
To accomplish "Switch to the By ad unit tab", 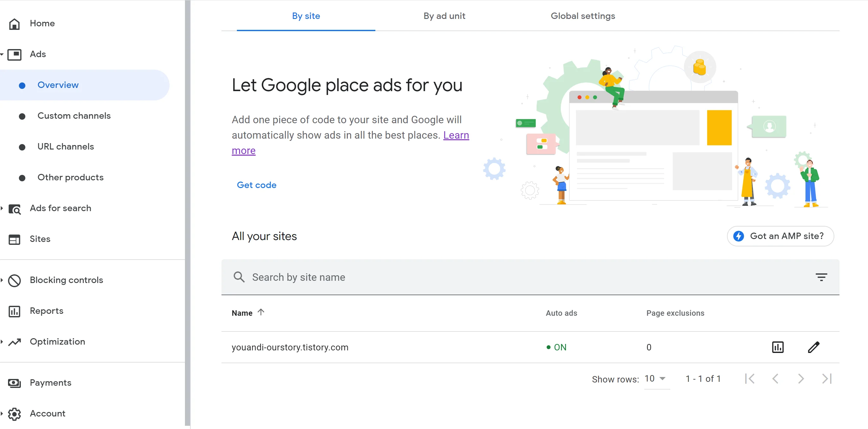I will tap(444, 16).
